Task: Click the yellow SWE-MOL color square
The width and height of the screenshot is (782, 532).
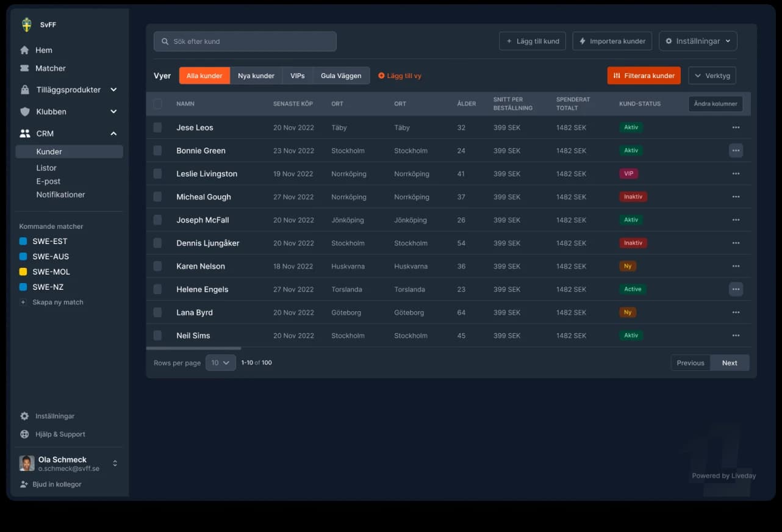Action: [x=23, y=272]
